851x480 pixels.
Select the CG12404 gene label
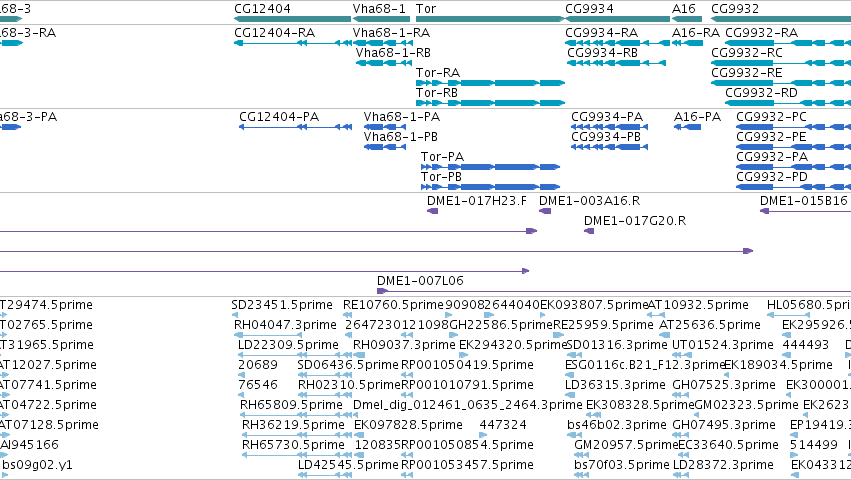(262, 9)
